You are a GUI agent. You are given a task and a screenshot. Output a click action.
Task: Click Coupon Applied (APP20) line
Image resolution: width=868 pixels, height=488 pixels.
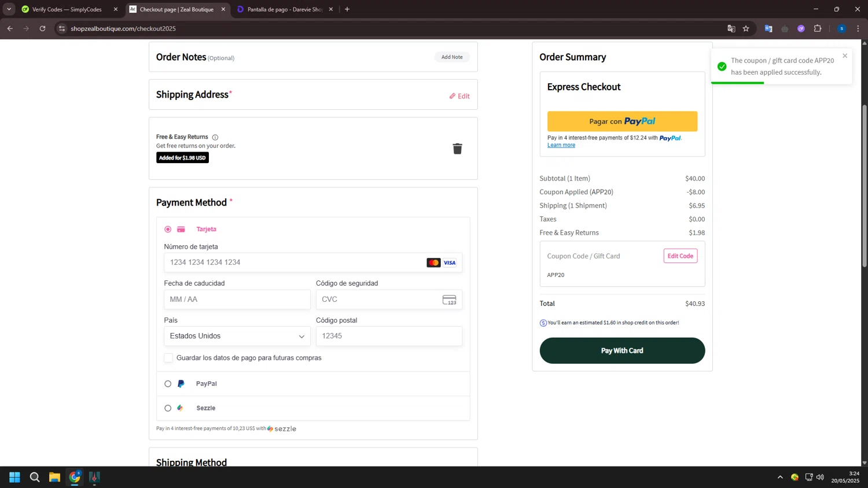coord(622,192)
